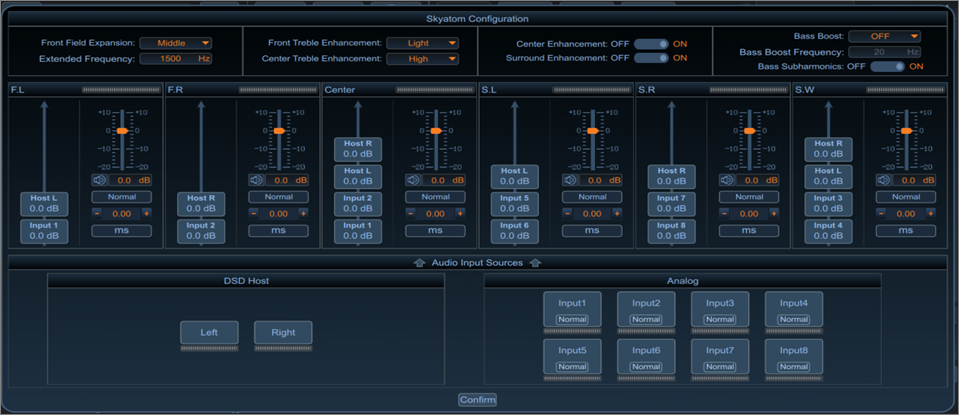The image size is (959, 415).
Task: Toggle Normal phase button in S.W channel
Action: 905,197
